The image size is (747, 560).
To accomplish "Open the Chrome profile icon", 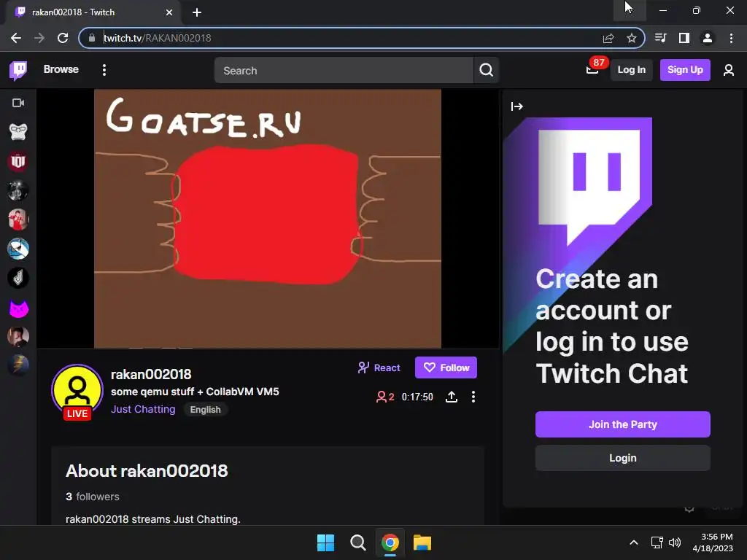I will pos(708,38).
